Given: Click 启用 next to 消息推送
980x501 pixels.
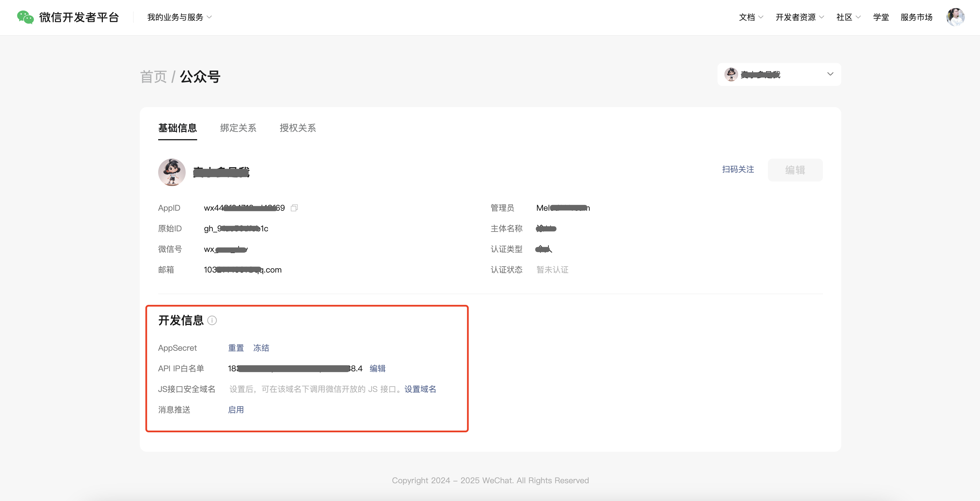Looking at the screenshot, I should (x=236, y=410).
